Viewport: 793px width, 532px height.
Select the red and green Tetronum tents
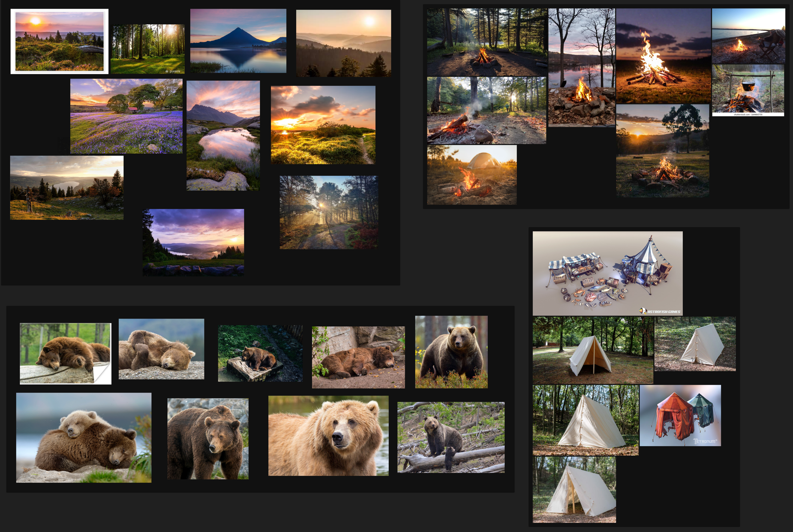[x=680, y=415]
